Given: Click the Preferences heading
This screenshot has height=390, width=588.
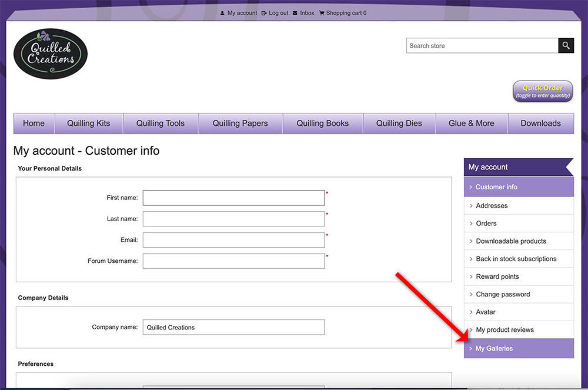Looking at the screenshot, I should tap(36, 364).
